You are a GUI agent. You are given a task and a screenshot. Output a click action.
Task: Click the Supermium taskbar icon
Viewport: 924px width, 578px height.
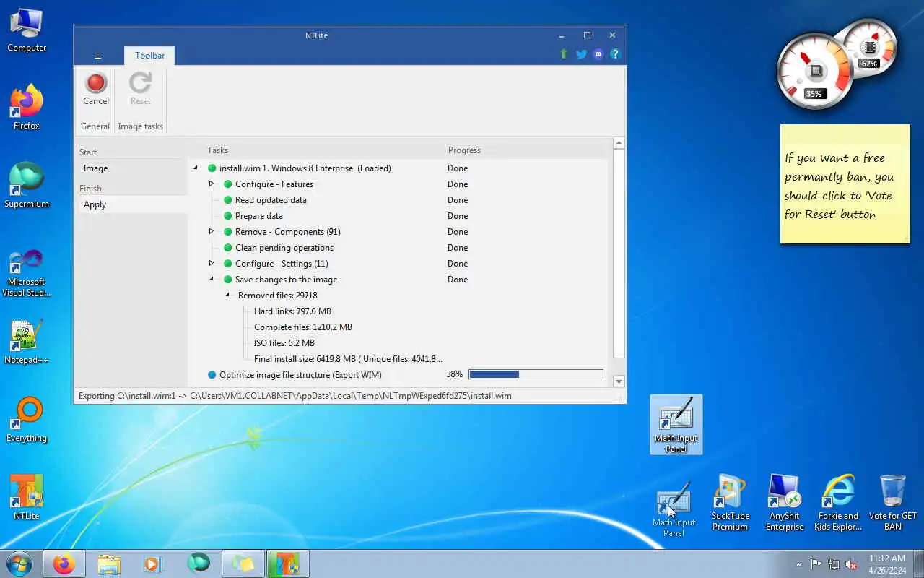199,564
